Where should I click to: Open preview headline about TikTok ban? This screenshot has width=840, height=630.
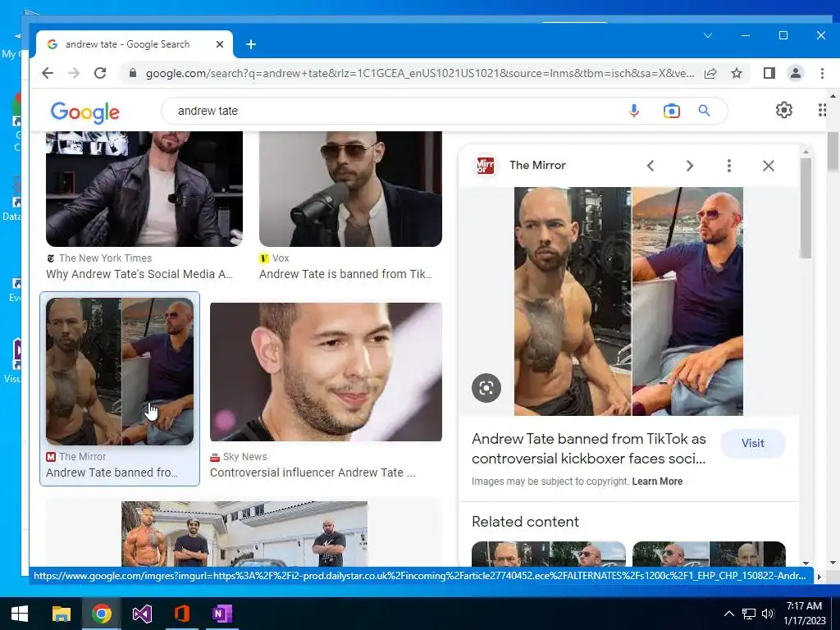tap(589, 449)
